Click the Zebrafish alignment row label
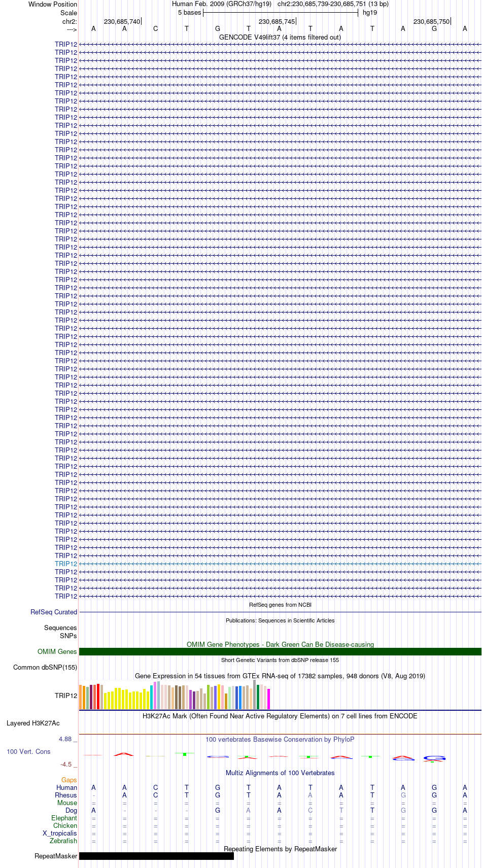Screen dimensions: 482x868 coord(63,841)
